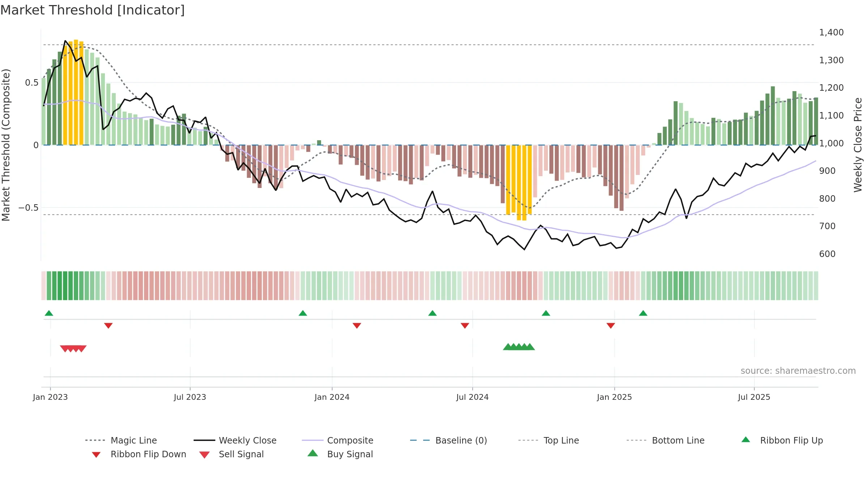
Task: Click the 1,200 price axis label
Action: coord(831,87)
